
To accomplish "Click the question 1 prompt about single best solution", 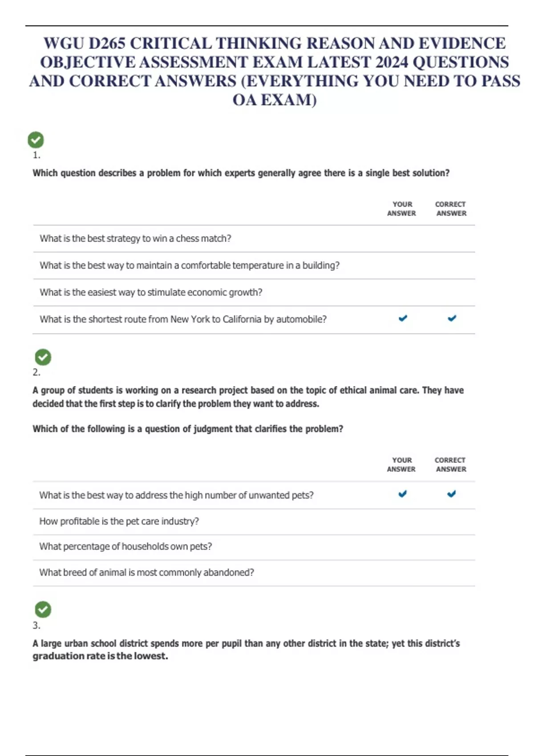I will [x=241, y=173].
